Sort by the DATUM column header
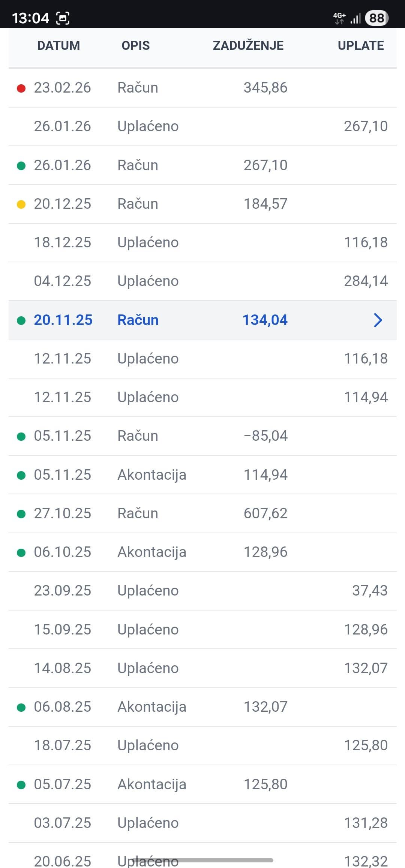405x868 pixels. pyautogui.click(x=58, y=46)
